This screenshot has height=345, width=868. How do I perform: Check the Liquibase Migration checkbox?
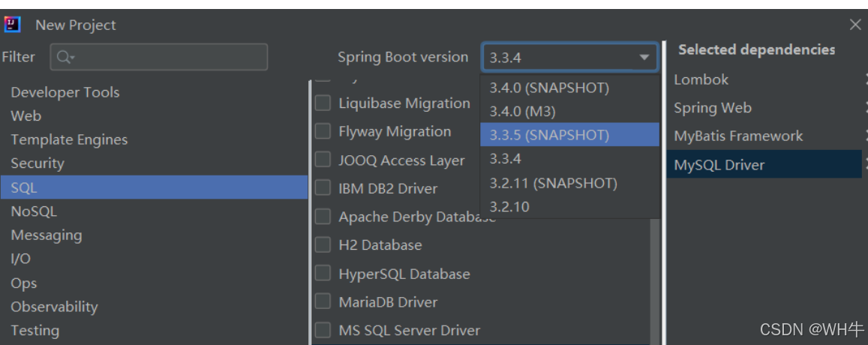click(x=323, y=103)
